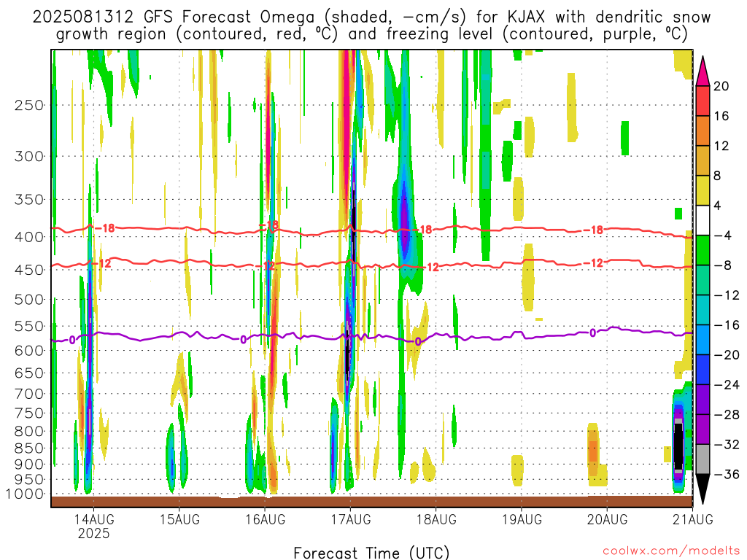
Task: Click the 900 pressure level label
Action: tap(29, 464)
